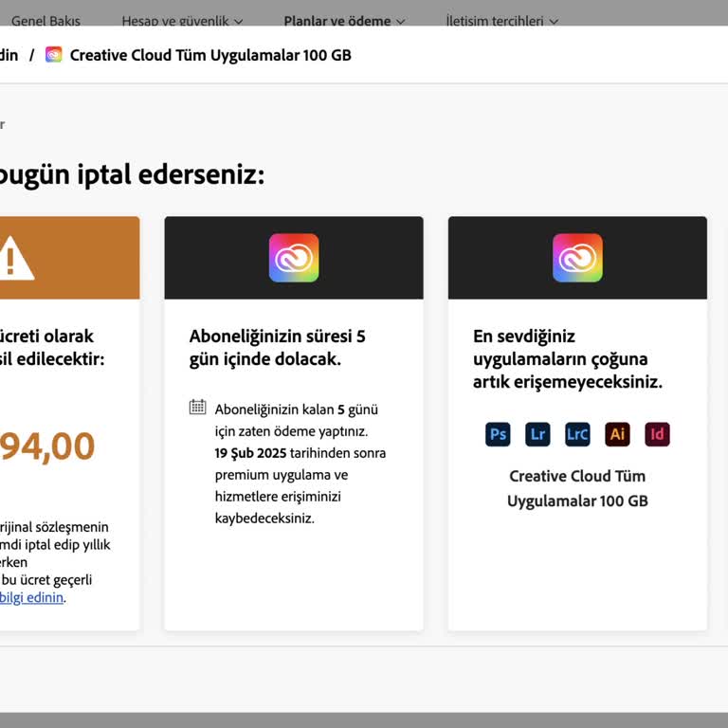Click the Lightroom Classic (LrC) app icon

(577, 434)
